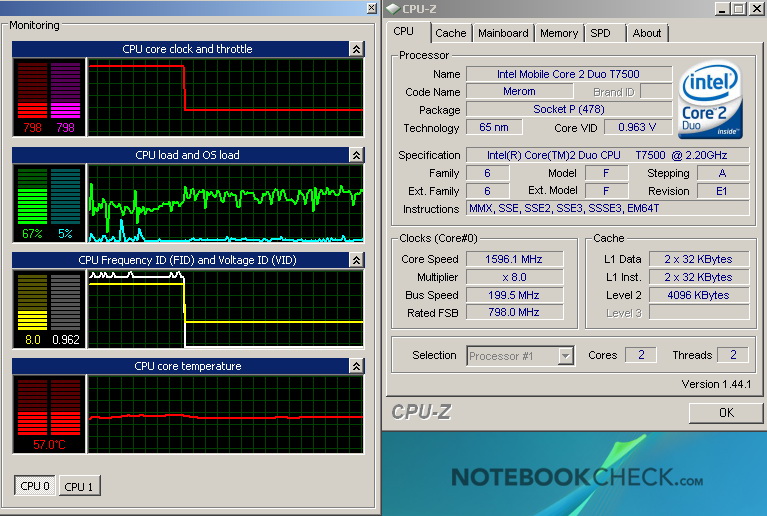Click the CPU-Z title bar icon
The width and height of the screenshot is (767, 516).
393,9
